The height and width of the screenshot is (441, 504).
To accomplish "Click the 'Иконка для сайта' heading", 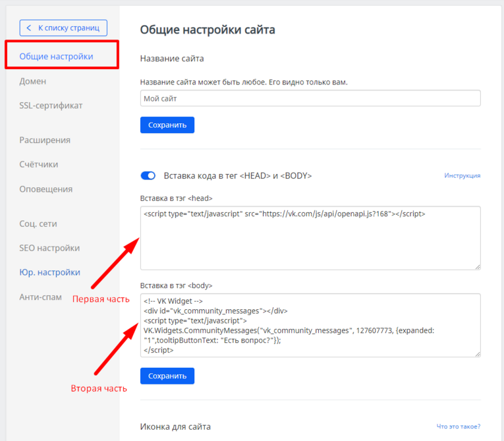I will [175, 427].
